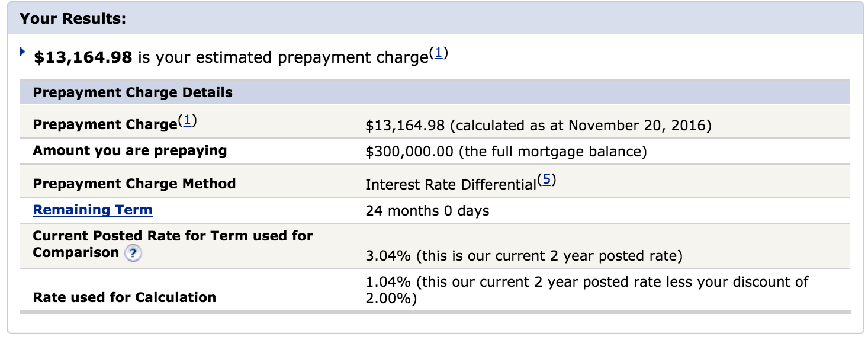Viewport: 868px width, 340px height.
Task: Open footnote 1 after estimated prepayment charge headline
Action: tap(438, 53)
